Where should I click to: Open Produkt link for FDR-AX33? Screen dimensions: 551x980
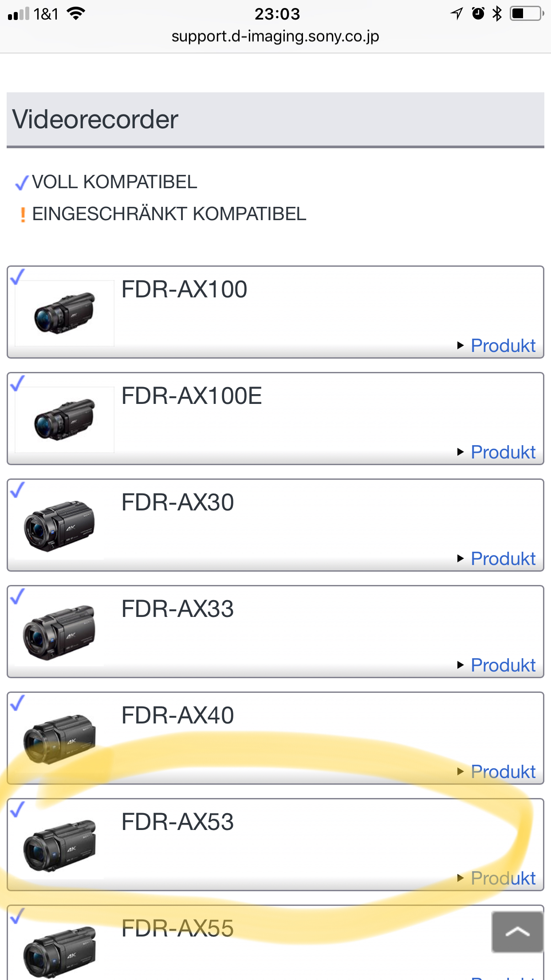[503, 665]
